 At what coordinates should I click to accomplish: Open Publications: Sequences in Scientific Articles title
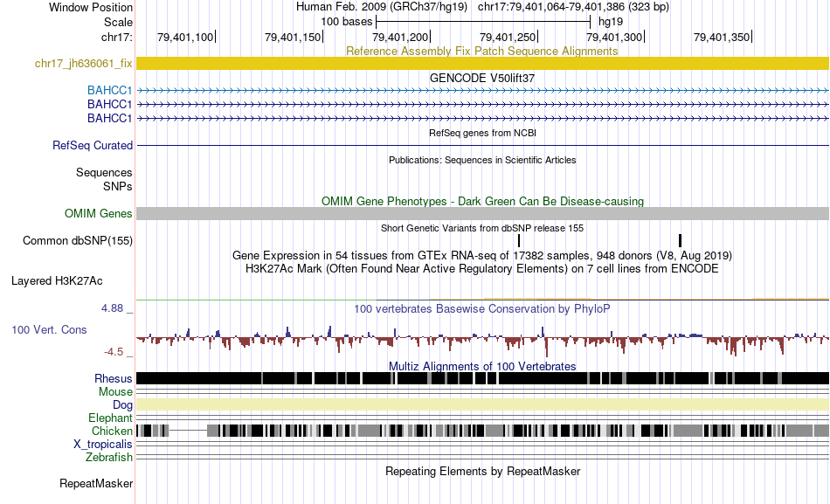tap(482, 160)
